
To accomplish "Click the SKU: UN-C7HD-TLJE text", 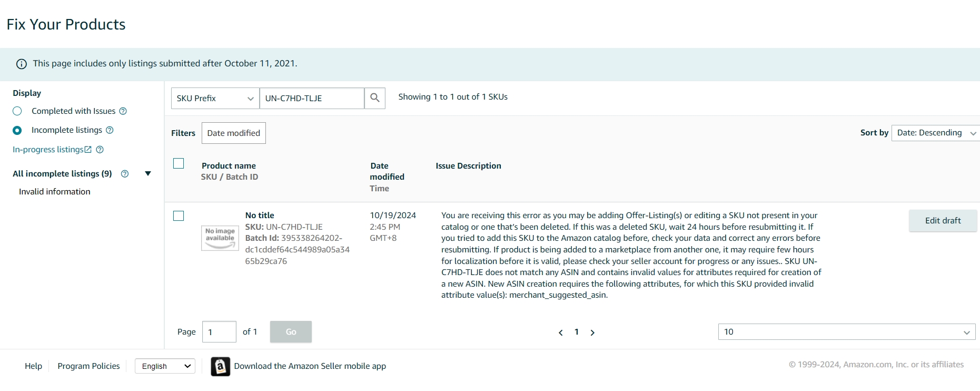I will (284, 227).
